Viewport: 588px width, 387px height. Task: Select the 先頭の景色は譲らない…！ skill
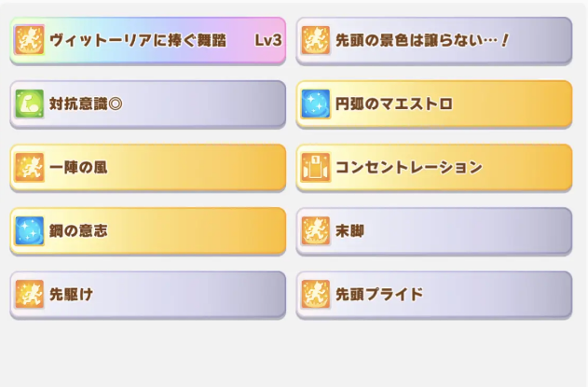tap(423, 41)
